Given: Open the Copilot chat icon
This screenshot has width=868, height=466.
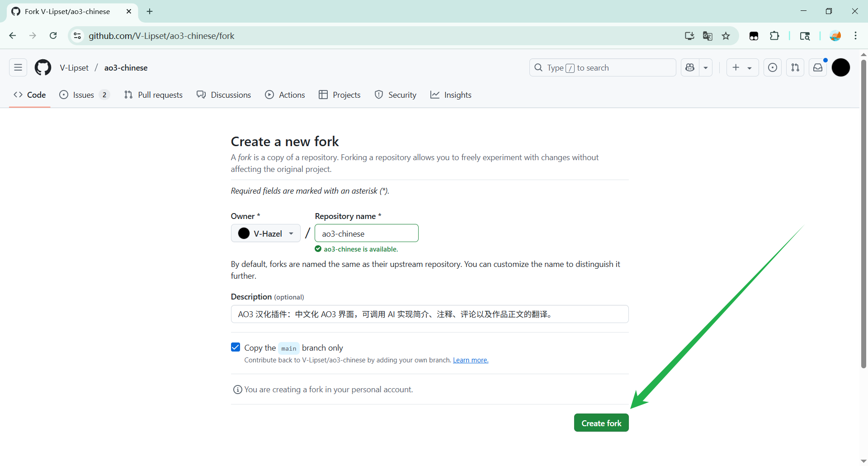Looking at the screenshot, I should point(690,68).
